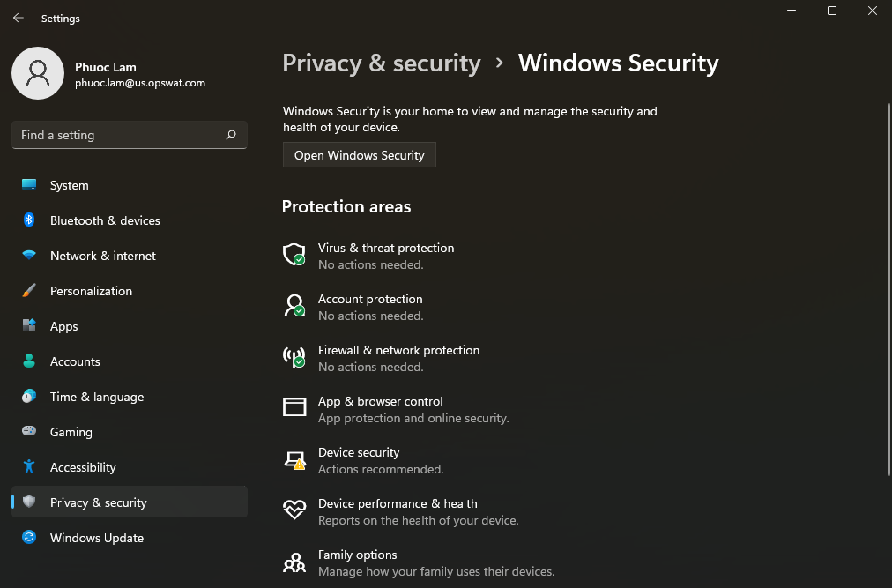
Task: Go to Accessibility settings
Action: (130, 467)
